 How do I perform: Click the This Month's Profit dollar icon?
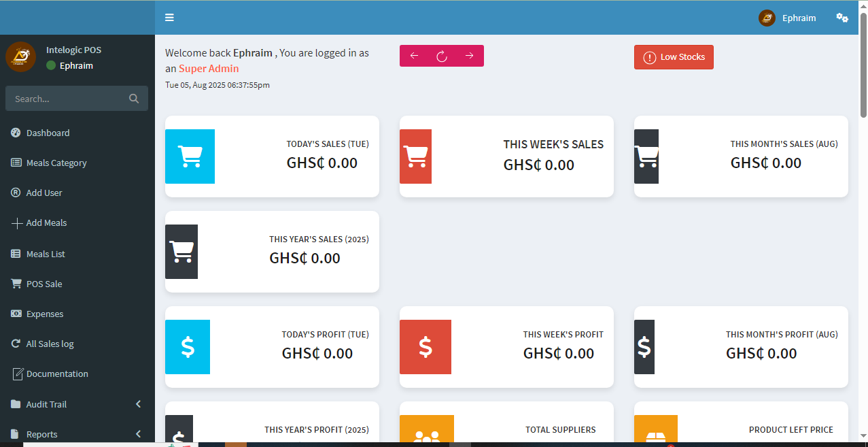644,347
